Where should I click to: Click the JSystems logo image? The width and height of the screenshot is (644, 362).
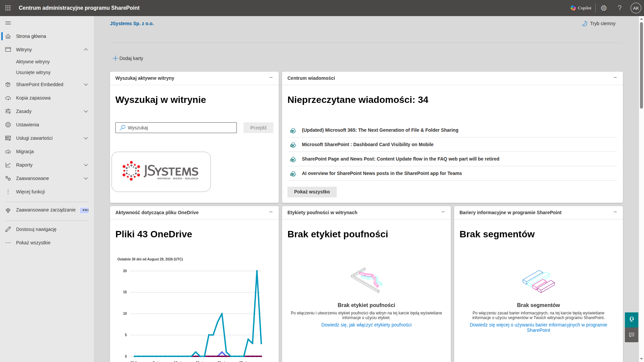[161, 172]
